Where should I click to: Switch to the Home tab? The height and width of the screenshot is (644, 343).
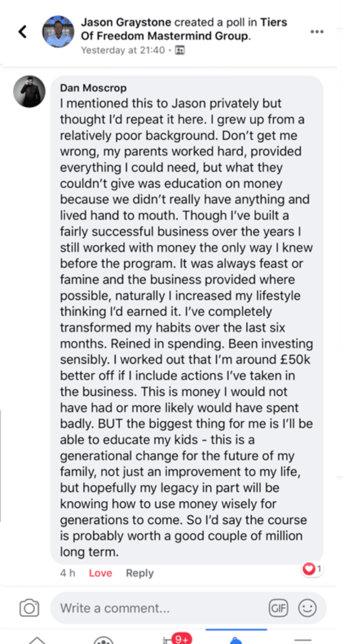37,640
